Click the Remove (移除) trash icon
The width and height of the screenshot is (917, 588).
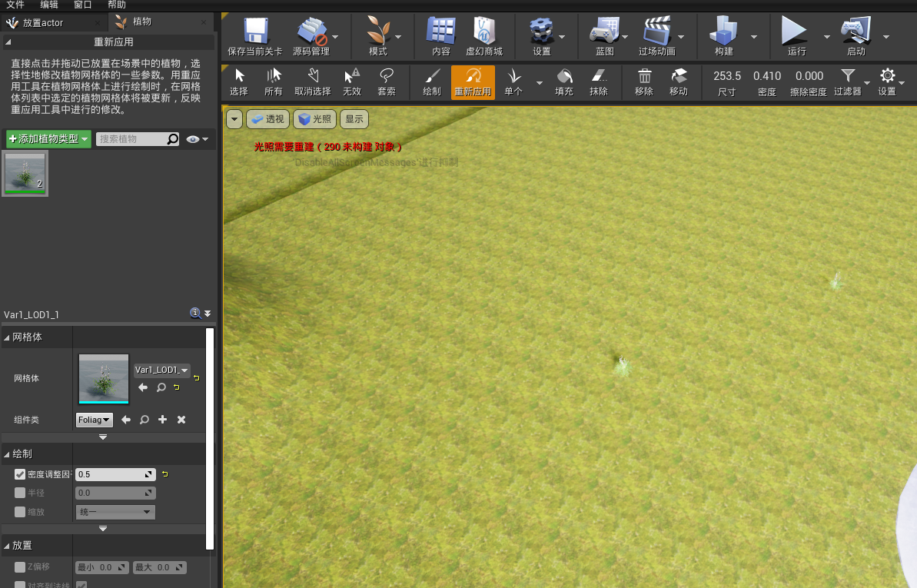click(x=644, y=82)
